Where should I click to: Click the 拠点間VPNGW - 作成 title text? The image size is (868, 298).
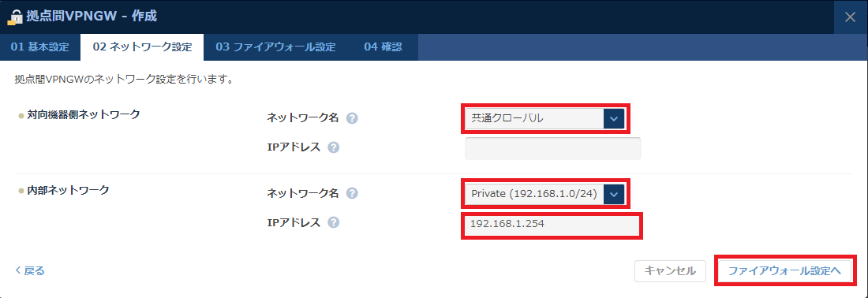pyautogui.click(x=92, y=17)
